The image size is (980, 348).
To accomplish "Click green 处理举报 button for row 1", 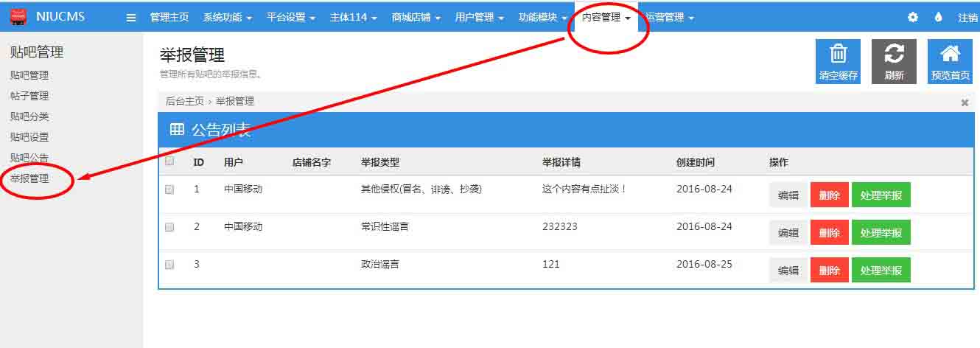I will click(881, 195).
